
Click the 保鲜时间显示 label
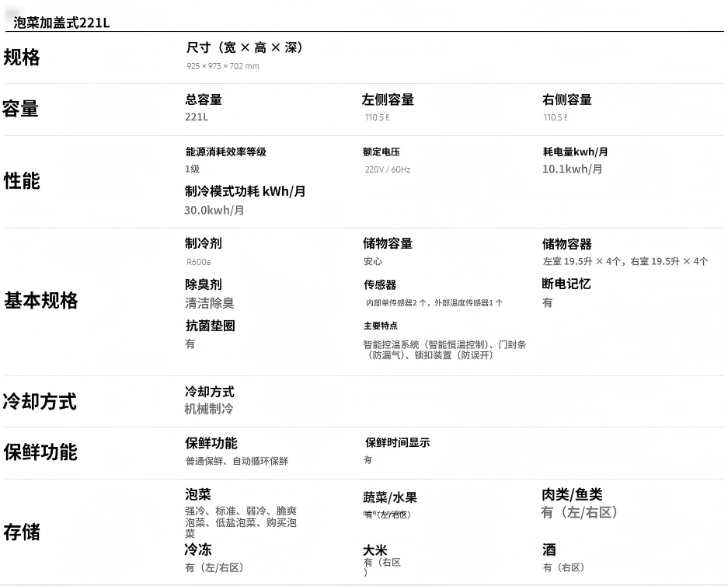click(397, 442)
